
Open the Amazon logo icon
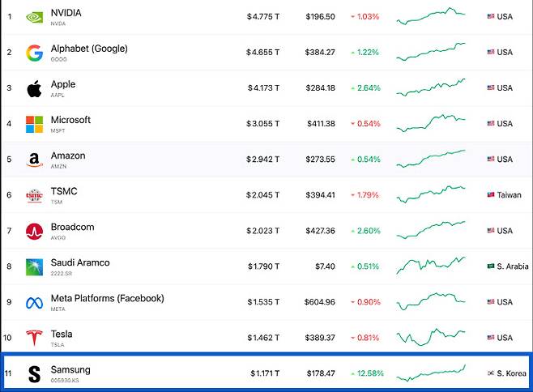(34, 160)
